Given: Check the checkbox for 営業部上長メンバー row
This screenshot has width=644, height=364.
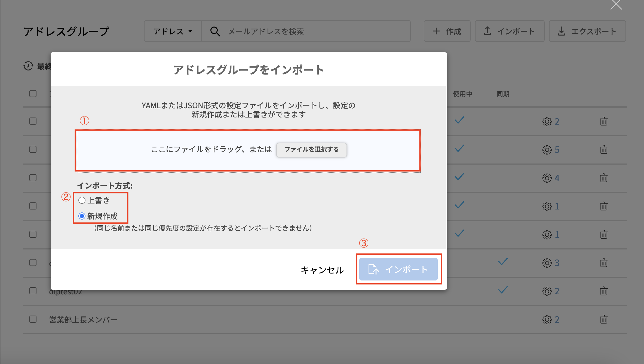Looking at the screenshot, I should [33, 319].
